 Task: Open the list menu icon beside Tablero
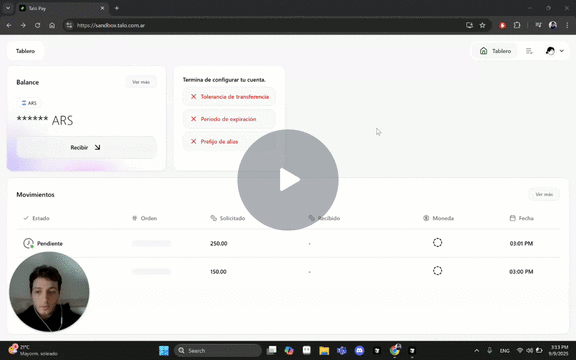[x=529, y=51]
